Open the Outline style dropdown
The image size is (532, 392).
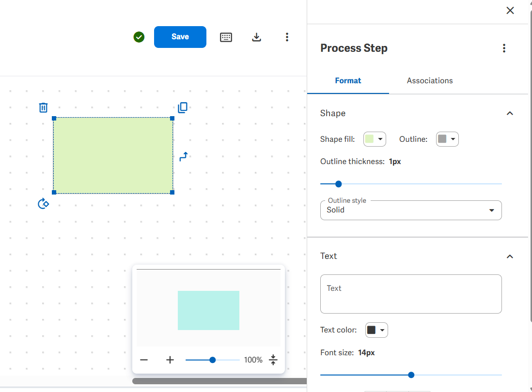click(411, 210)
